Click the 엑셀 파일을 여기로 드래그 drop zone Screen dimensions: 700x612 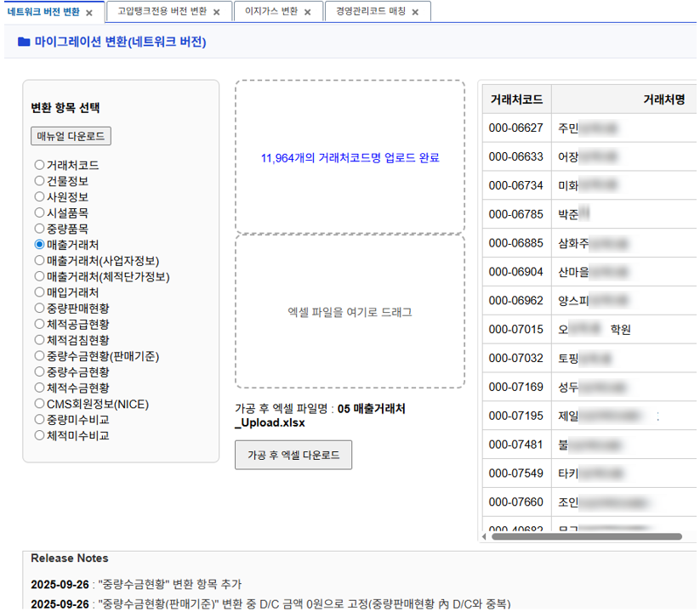[x=350, y=312]
